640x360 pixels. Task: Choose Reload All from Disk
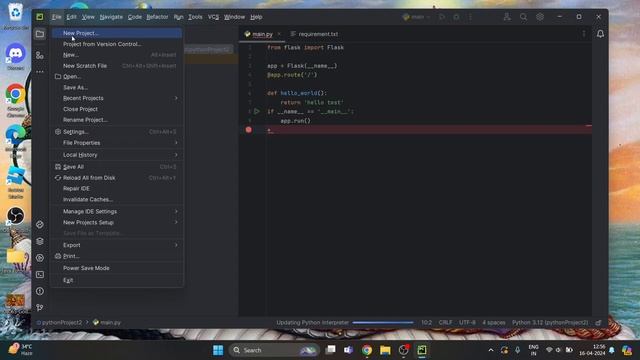coord(117,178)
